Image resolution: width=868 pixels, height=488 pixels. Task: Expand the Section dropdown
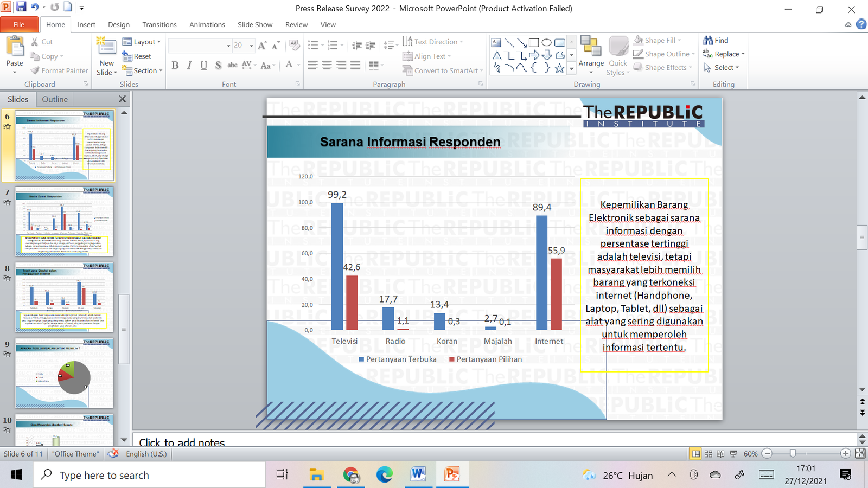142,70
